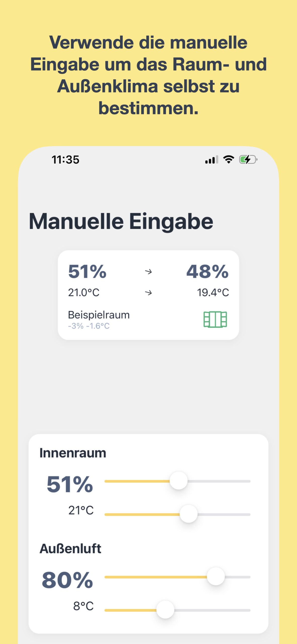This screenshot has height=644, width=297.
Task: Tap the charging battery icon
Action: coord(248,159)
